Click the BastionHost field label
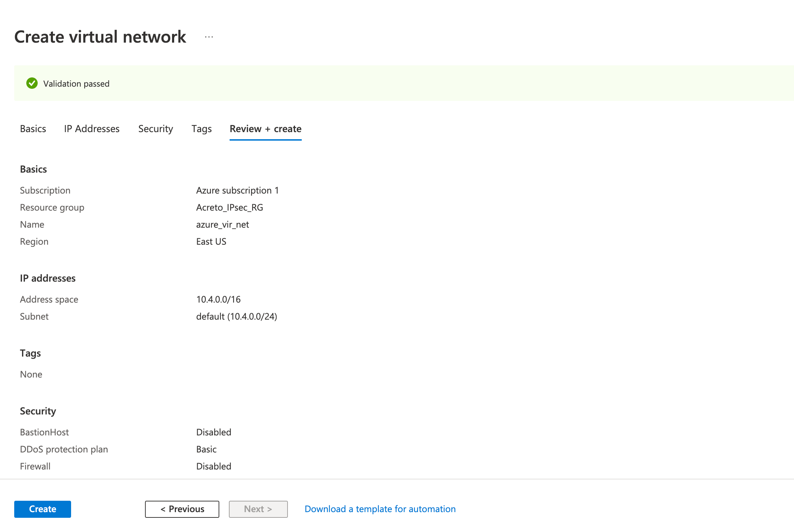This screenshot has width=794, height=532. pyautogui.click(x=44, y=432)
